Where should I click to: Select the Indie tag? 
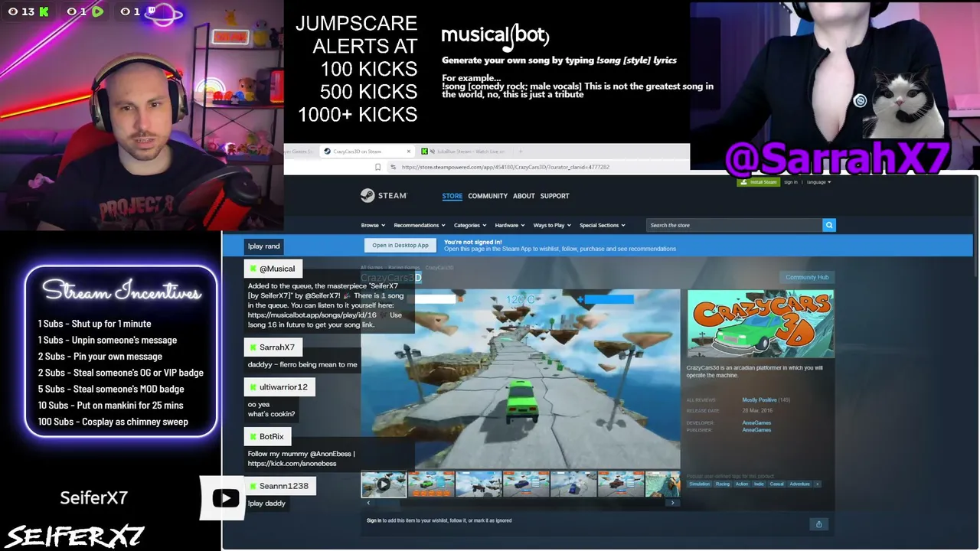[759, 484]
